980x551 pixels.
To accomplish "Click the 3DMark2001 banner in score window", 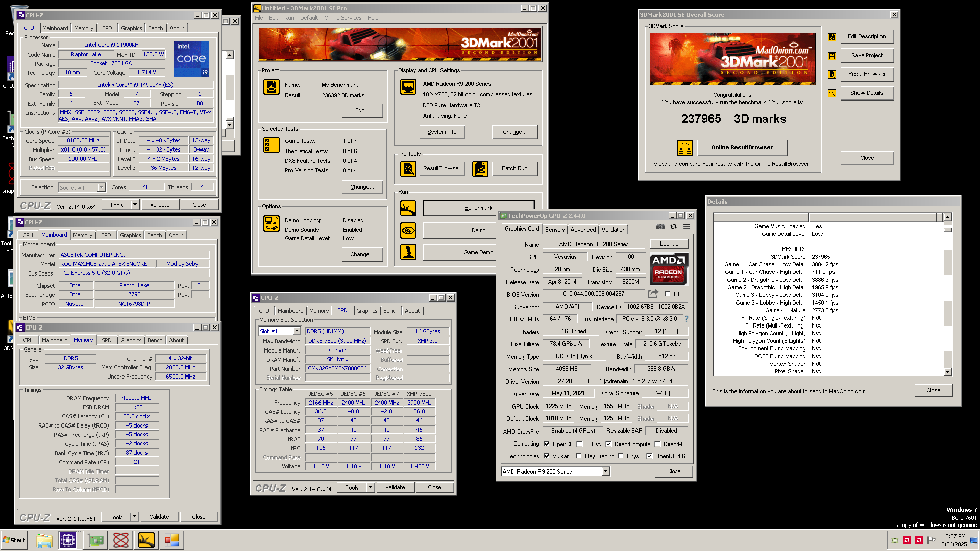I will tap(732, 59).
